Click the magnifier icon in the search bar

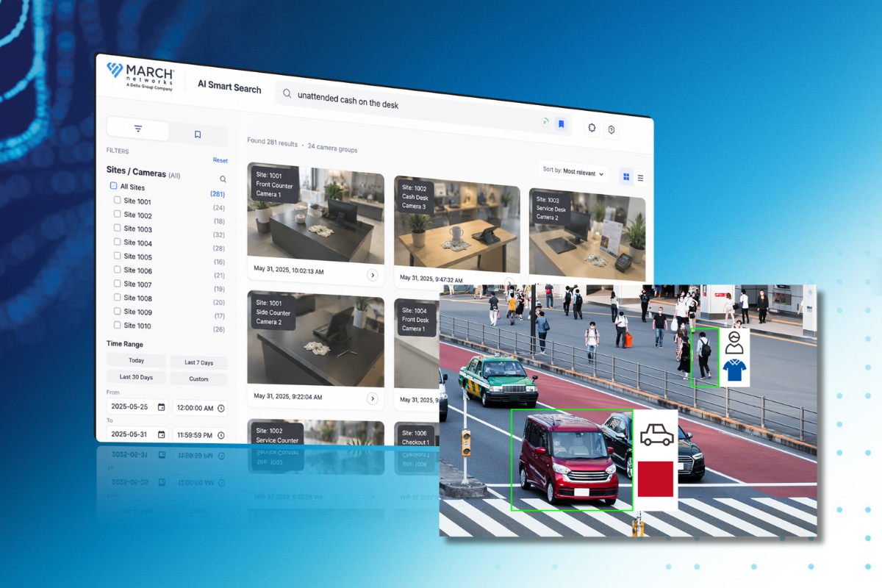pyautogui.click(x=287, y=94)
